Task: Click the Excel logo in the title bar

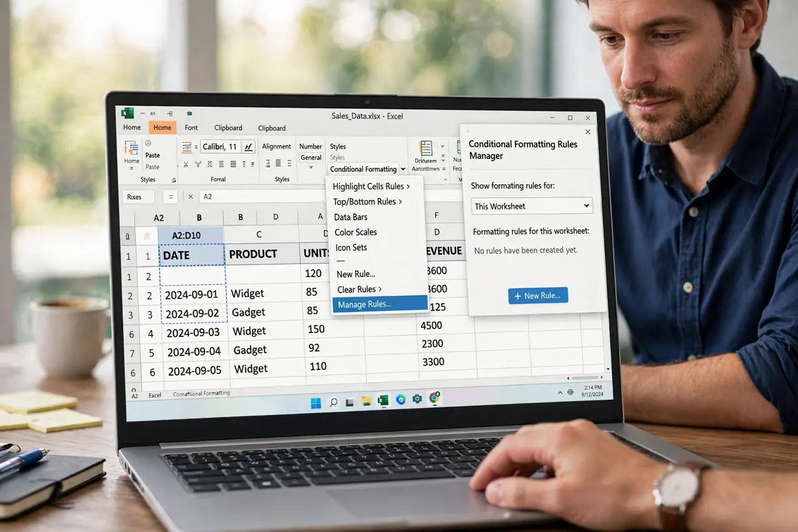Action: 128,113
